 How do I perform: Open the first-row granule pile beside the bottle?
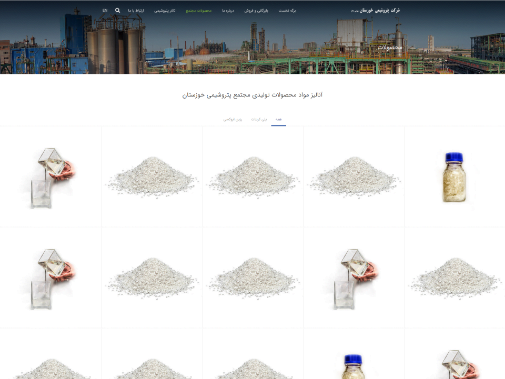(x=354, y=177)
